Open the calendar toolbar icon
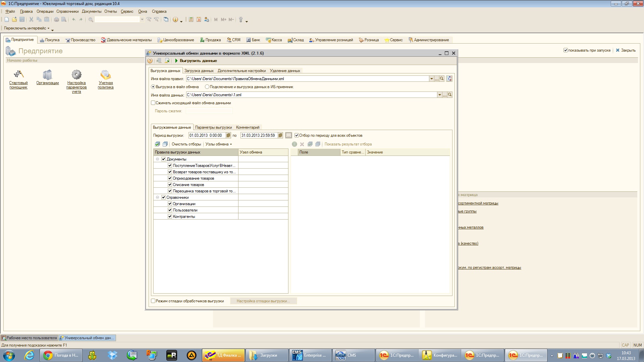 (199, 20)
